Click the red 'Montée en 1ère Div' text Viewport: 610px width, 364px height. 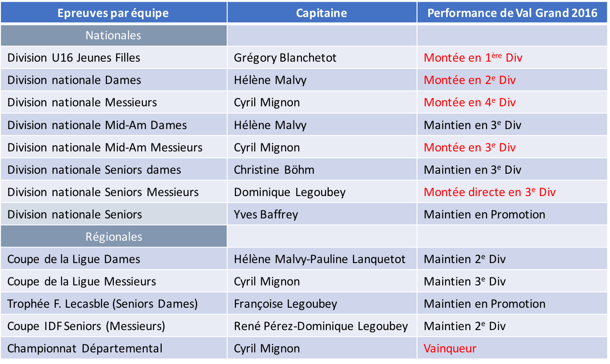click(x=473, y=58)
